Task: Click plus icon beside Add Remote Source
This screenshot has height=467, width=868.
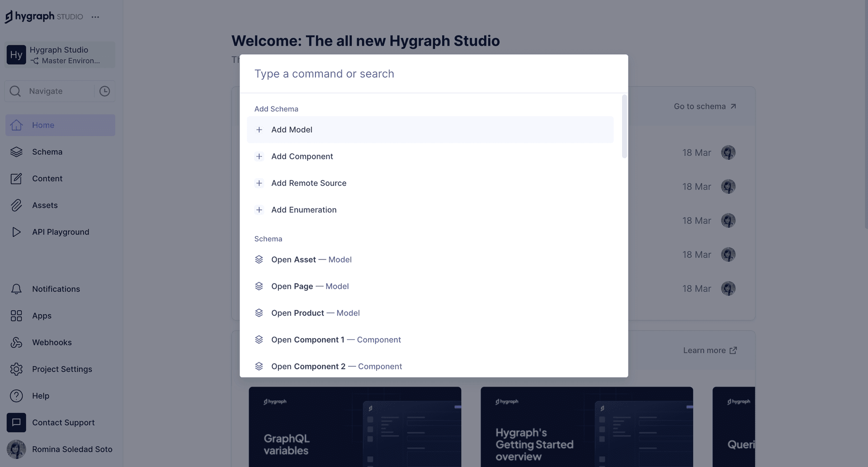Action: [x=259, y=183]
